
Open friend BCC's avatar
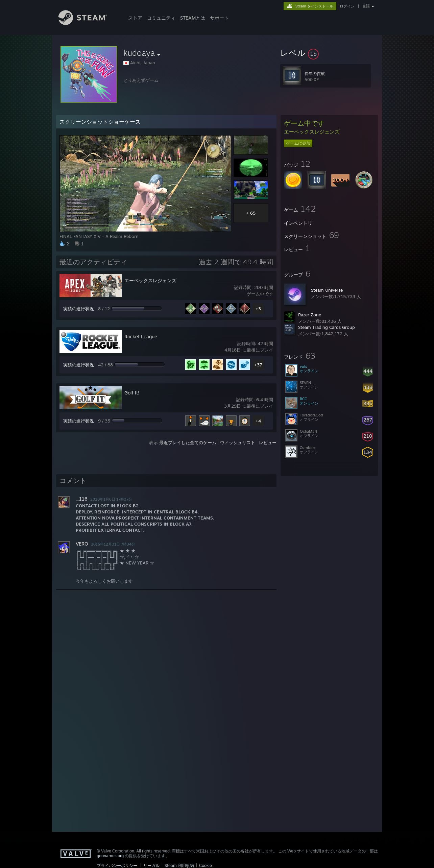click(x=291, y=403)
